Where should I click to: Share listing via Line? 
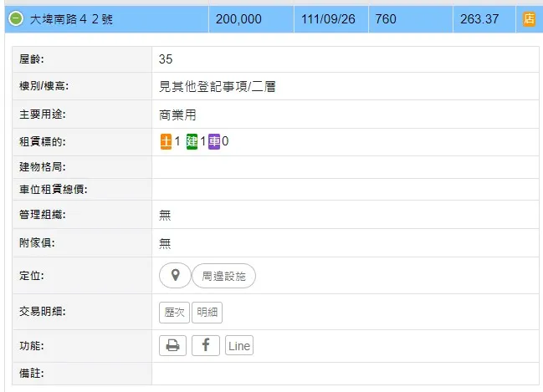click(238, 346)
